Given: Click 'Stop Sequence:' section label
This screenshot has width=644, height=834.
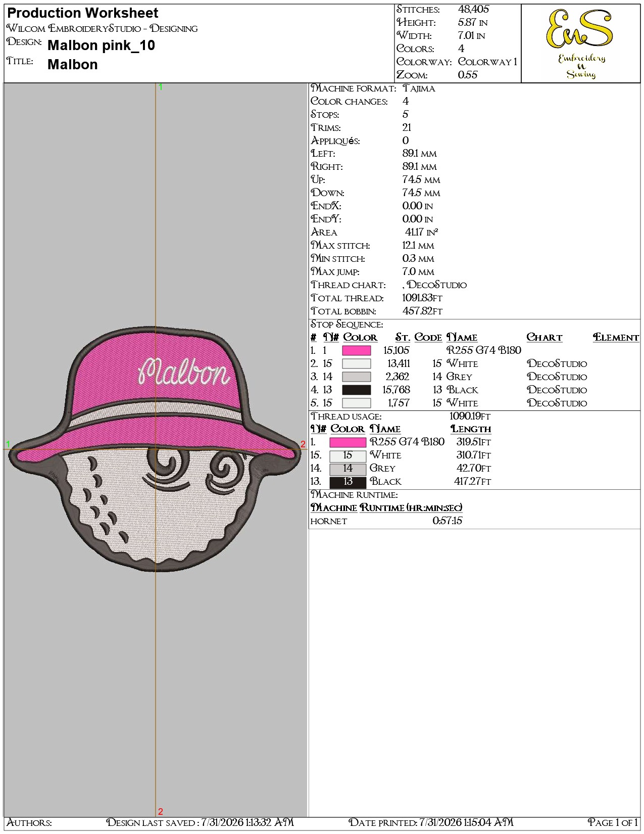Looking at the screenshot, I should (347, 324).
